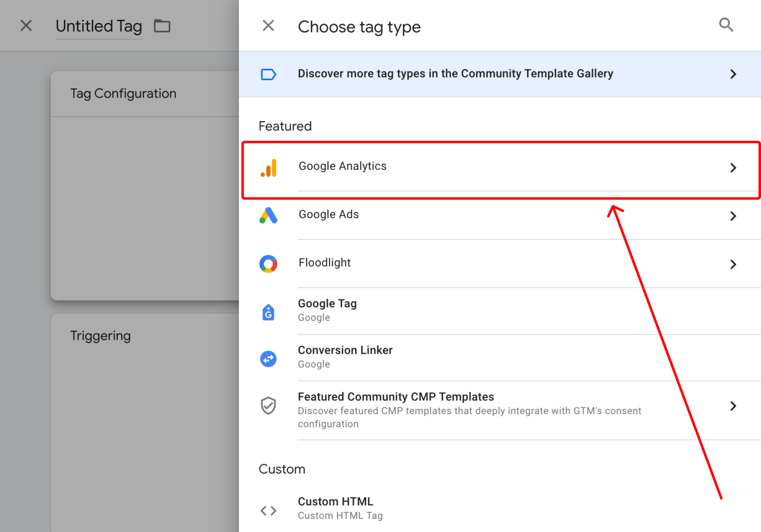This screenshot has width=761, height=532.
Task: Click the Tag Configuration card heading
Action: point(123,94)
